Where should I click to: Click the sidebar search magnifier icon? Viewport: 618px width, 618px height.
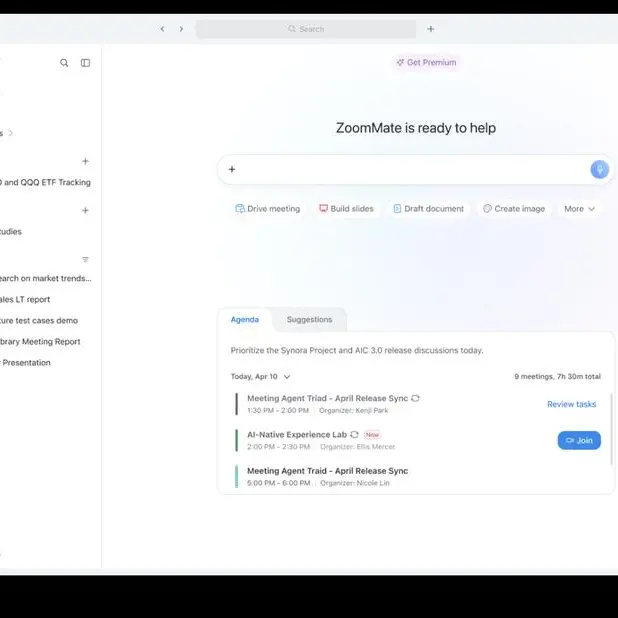point(64,63)
